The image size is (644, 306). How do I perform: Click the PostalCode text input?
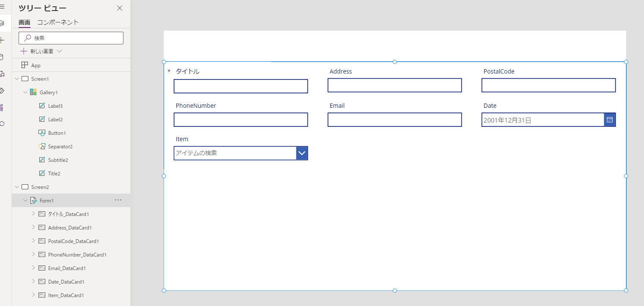coord(548,85)
